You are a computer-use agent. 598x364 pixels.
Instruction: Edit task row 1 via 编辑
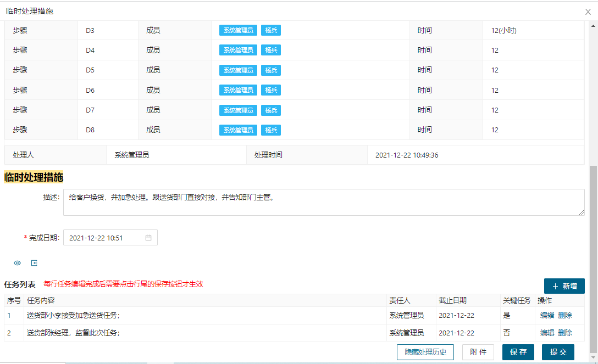547,315
